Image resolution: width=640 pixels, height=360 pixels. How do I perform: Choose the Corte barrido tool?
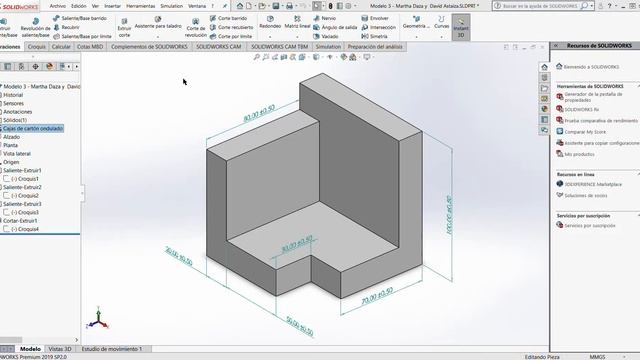click(x=228, y=18)
